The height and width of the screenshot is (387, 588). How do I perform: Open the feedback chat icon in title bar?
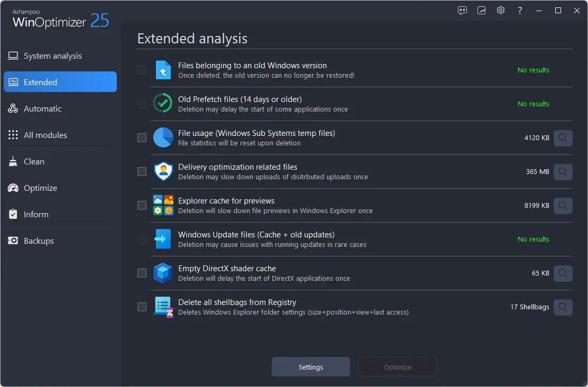[463, 11]
